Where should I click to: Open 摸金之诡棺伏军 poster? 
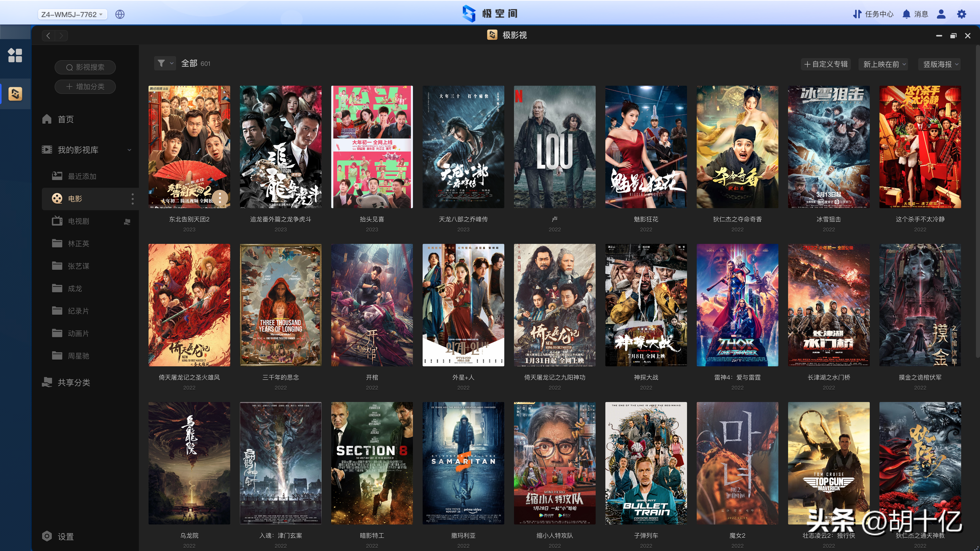click(920, 305)
